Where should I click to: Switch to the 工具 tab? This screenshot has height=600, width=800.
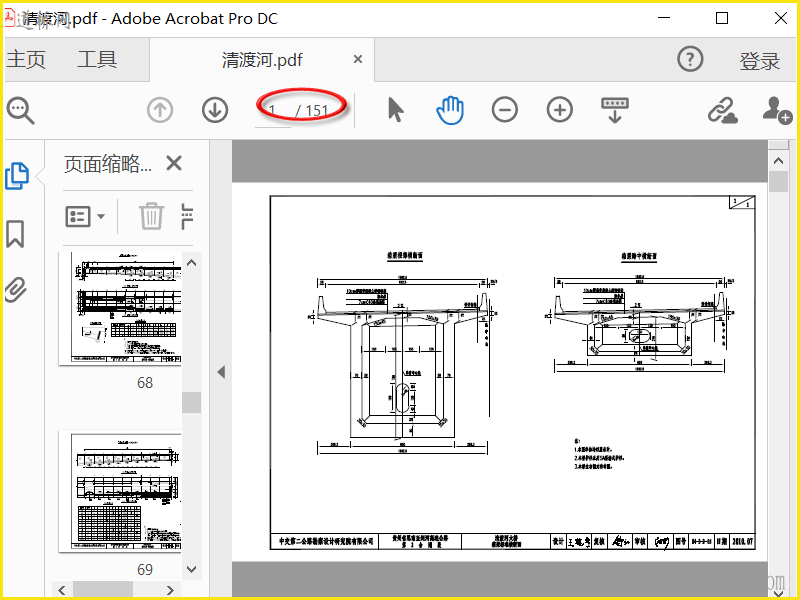point(97,59)
